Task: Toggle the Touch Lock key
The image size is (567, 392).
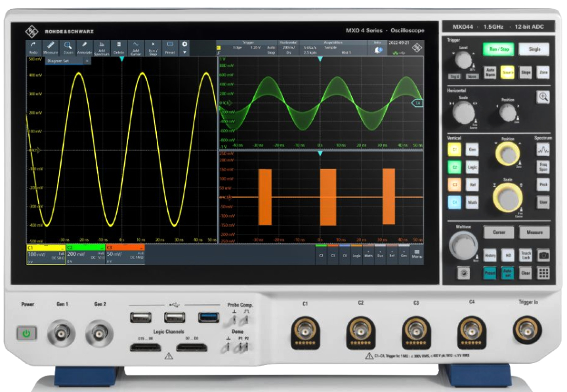Action: point(526,255)
